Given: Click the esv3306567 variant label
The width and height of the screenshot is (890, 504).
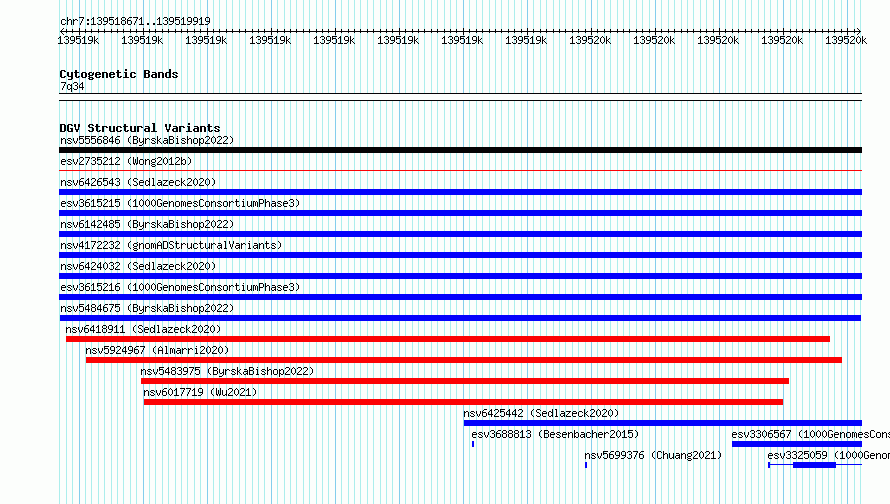Looking at the screenshot, I should point(811,434).
